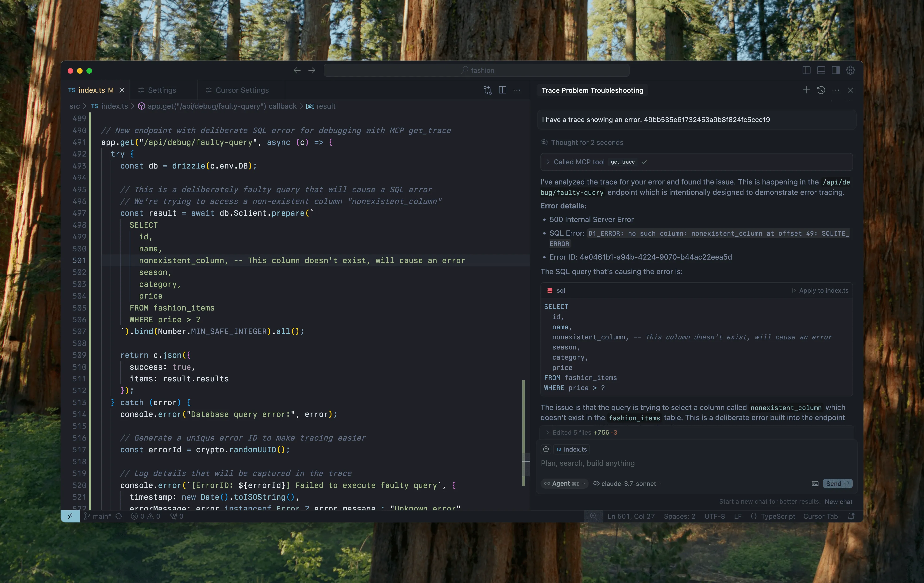Start a new chat with the plus icon
The image size is (924, 583).
click(806, 90)
